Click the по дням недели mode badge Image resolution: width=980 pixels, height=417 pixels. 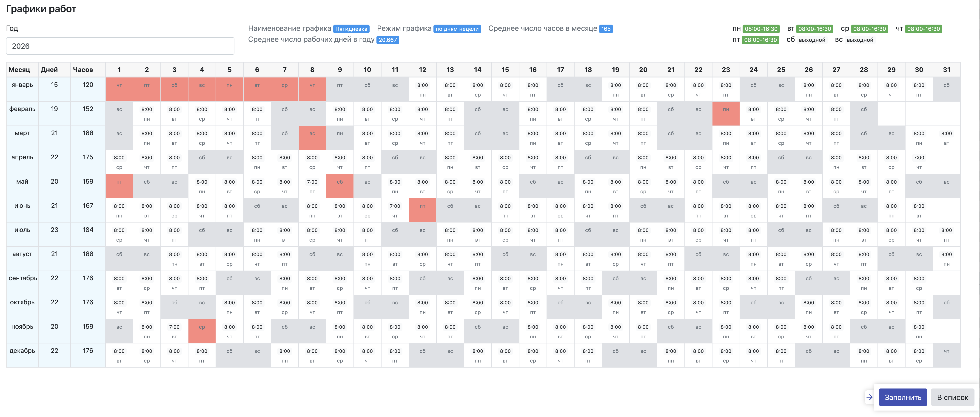click(x=457, y=29)
